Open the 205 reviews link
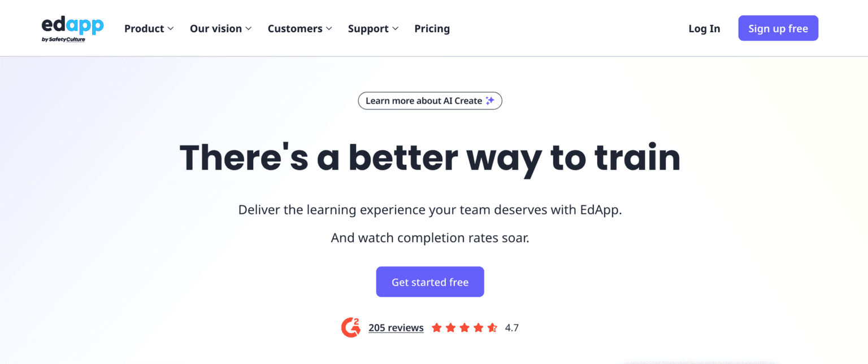The height and width of the screenshot is (364, 868). (396, 328)
